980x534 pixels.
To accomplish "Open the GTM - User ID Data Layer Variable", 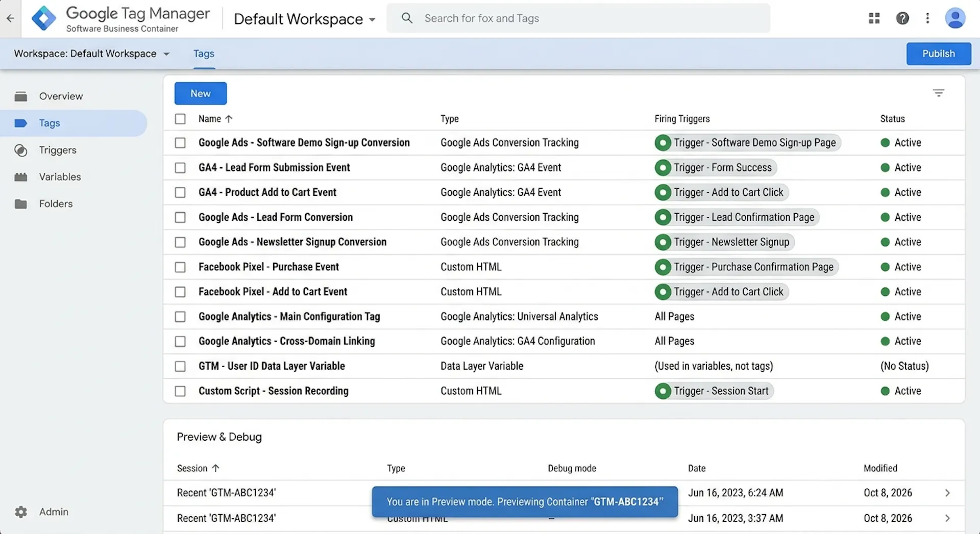I will point(272,366).
